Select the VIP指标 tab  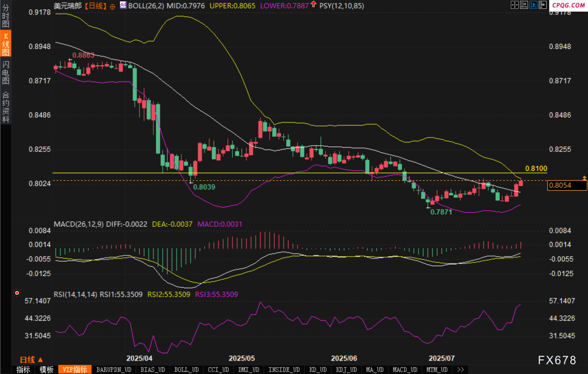pyautogui.click(x=75, y=370)
